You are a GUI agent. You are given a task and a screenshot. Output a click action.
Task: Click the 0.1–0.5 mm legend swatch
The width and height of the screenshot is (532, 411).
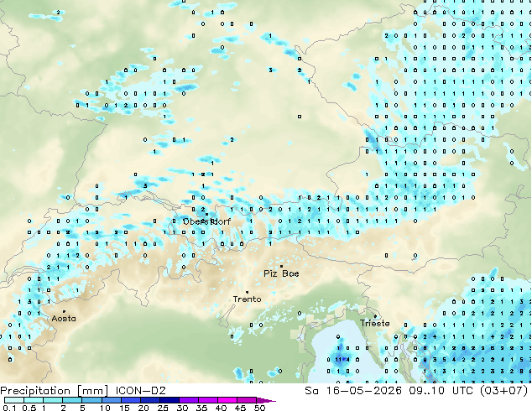tap(14, 400)
